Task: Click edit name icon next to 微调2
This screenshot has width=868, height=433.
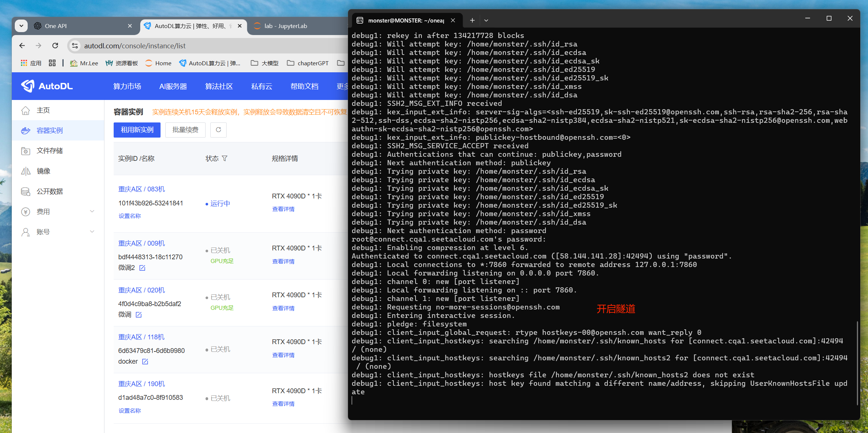Action: click(142, 268)
